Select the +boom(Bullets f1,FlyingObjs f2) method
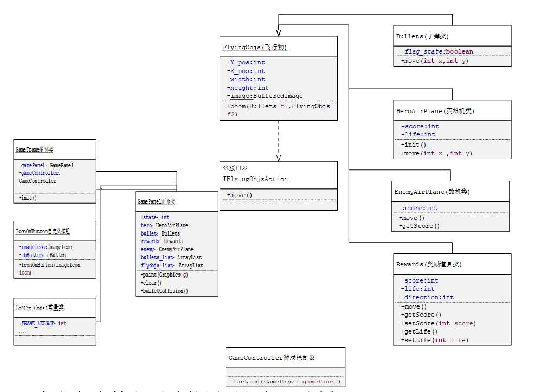The width and height of the screenshot is (554, 392). [279, 110]
